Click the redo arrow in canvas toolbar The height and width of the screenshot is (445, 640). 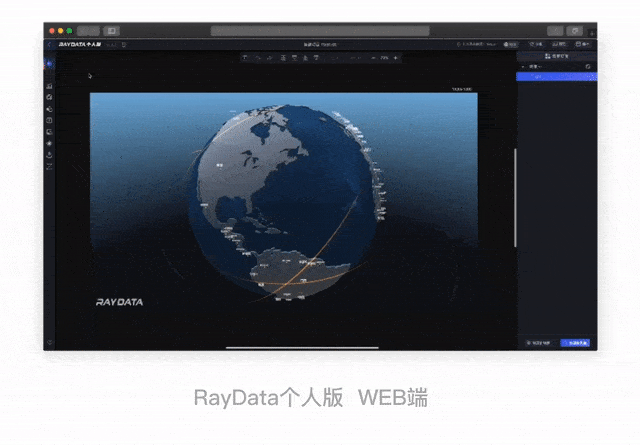(x=269, y=58)
